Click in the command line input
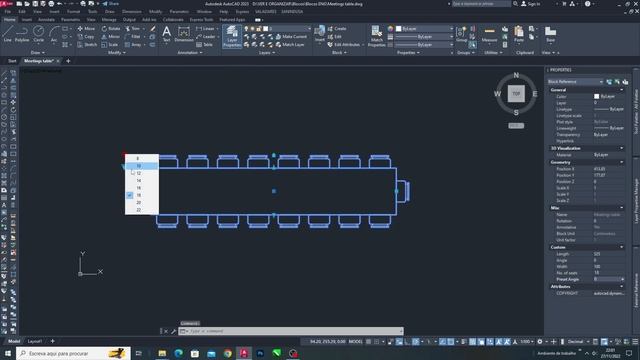 (x=291, y=331)
